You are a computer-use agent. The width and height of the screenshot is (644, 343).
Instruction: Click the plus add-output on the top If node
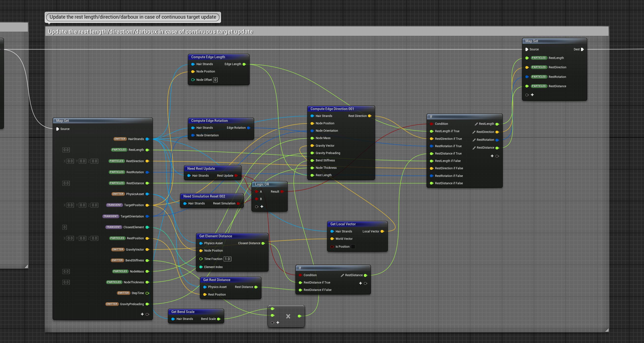coord(492,156)
